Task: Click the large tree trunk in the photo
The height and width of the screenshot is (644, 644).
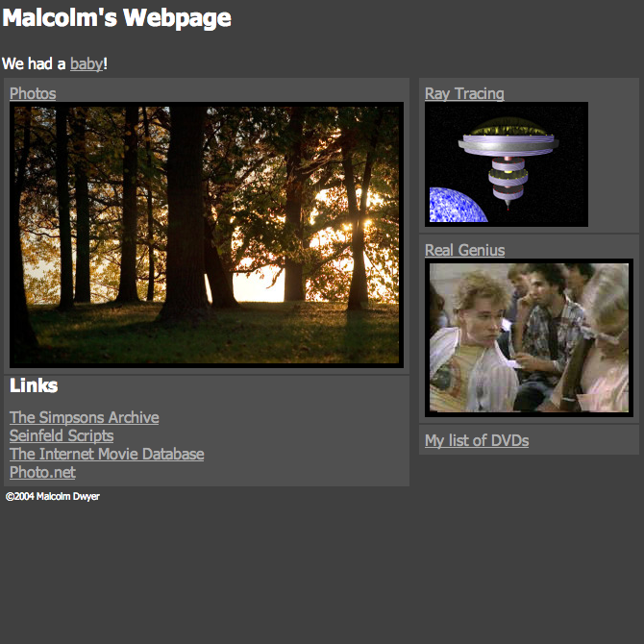Action: pos(185,213)
